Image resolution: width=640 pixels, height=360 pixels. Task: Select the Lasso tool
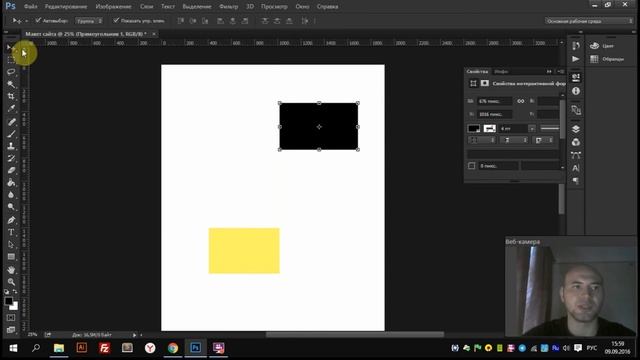11,72
